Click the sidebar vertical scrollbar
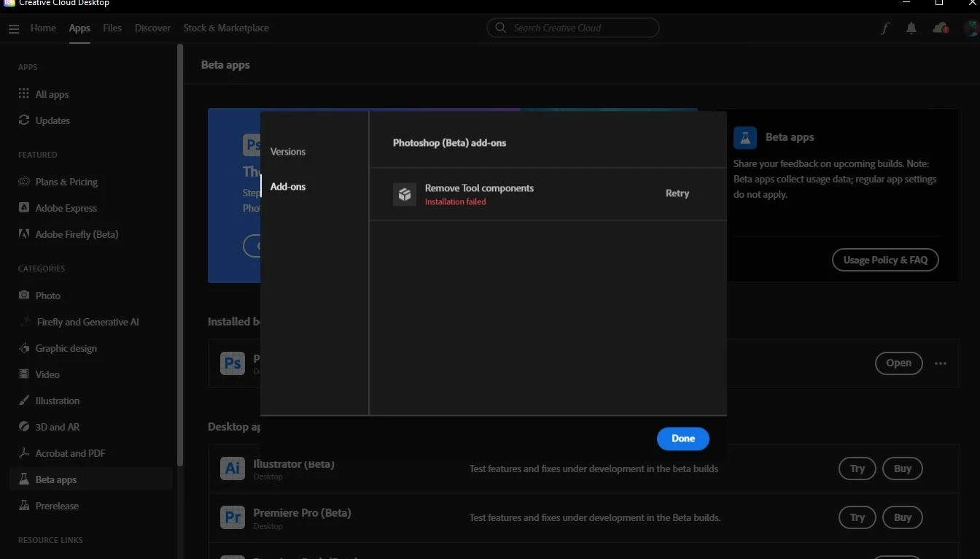The height and width of the screenshot is (559, 980). pyautogui.click(x=180, y=255)
